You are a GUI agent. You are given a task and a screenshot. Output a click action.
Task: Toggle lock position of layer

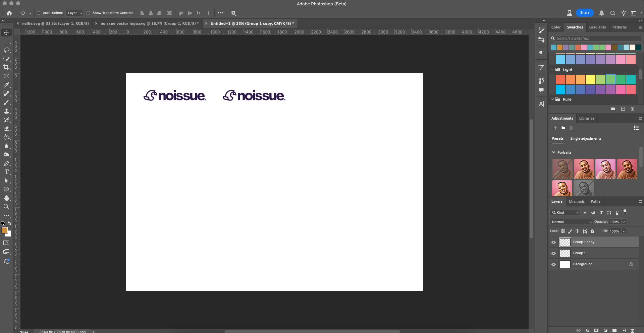pos(578,231)
